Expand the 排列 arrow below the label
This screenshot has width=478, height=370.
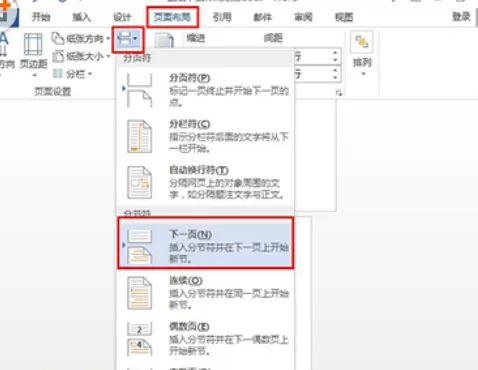coord(363,73)
